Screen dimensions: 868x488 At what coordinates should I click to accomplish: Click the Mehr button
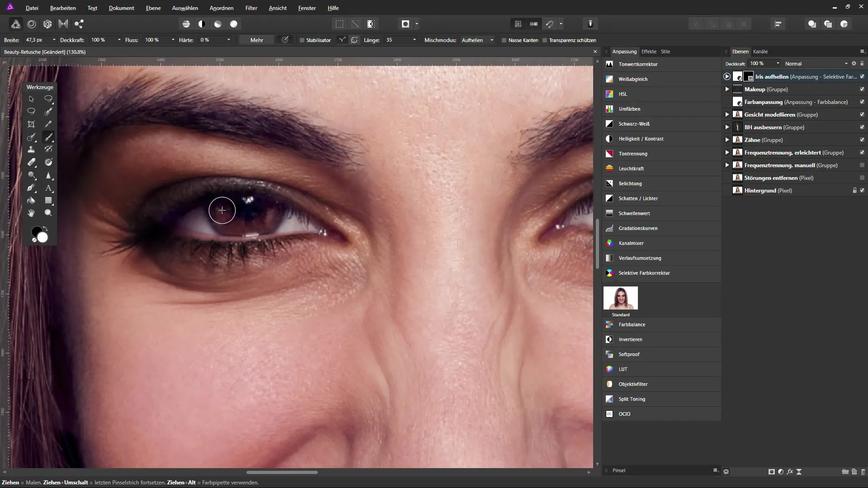257,40
